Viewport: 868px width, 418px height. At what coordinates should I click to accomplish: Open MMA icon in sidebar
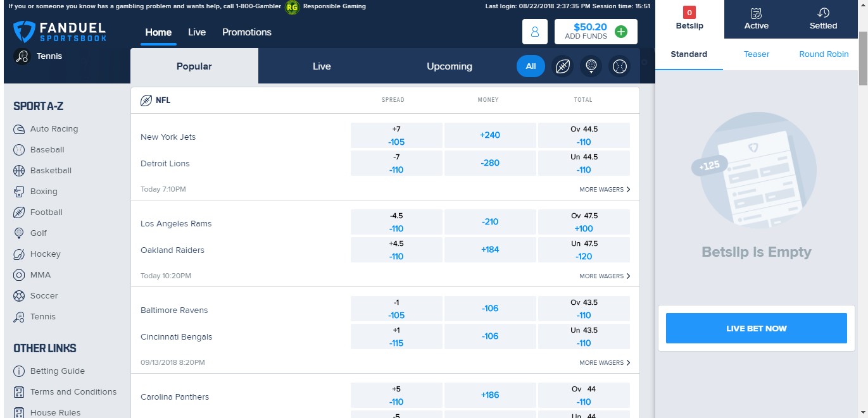[19, 275]
